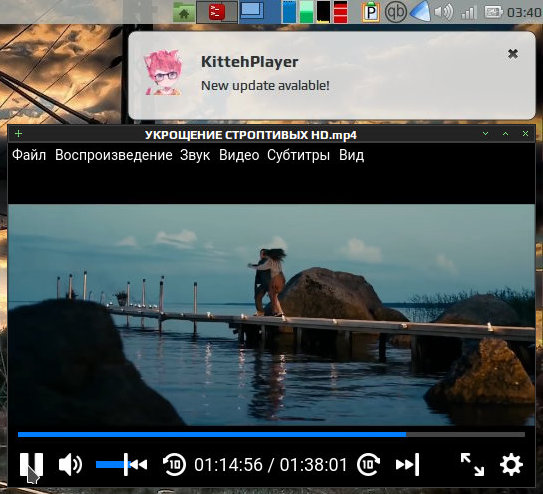Click the window title УКРОЩЕНИЕ СТРОПТИВЫХ HD.mp4
Image resolution: width=543 pixels, height=494 pixels.
click(251, 135)
